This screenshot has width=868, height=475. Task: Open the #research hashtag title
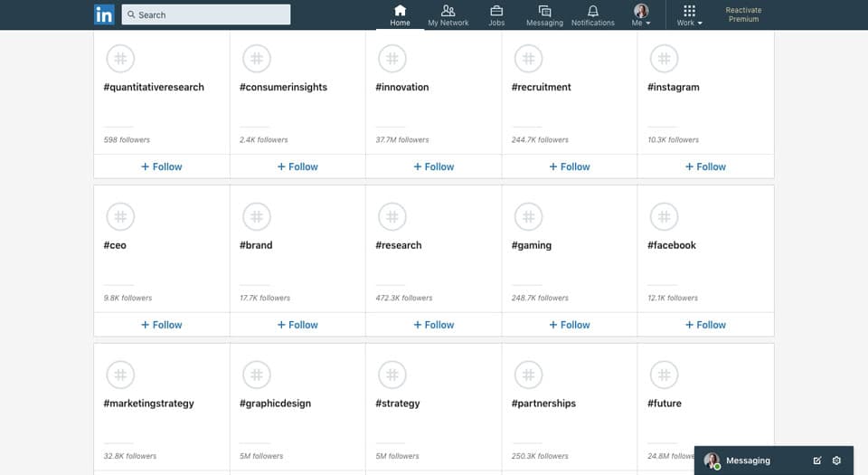[x=399, y=245]
